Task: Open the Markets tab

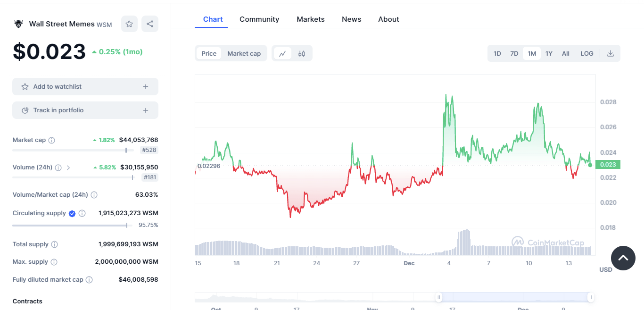Action: click(311, 19)
